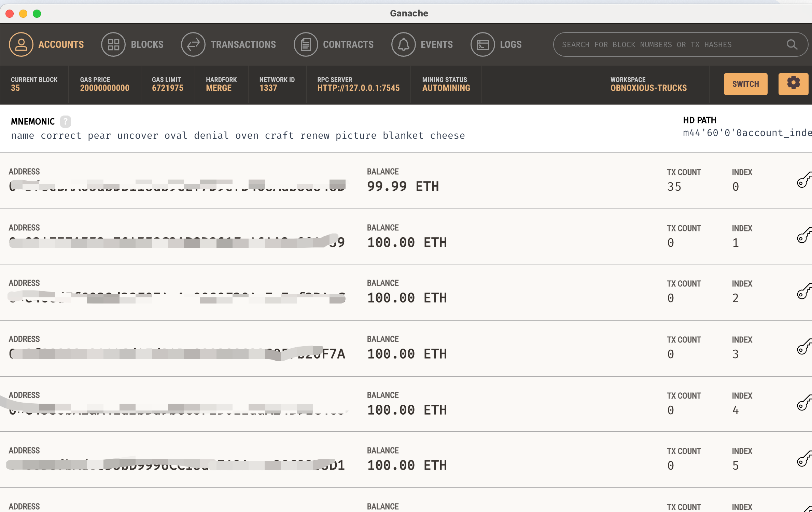Click the Accounts person icon

(x=21, y=44)
